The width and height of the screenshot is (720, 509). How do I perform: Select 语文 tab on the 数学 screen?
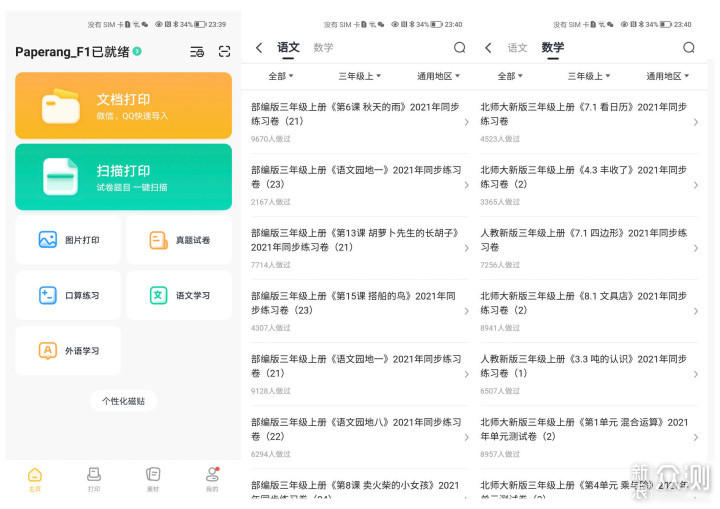tap(518, 48)
